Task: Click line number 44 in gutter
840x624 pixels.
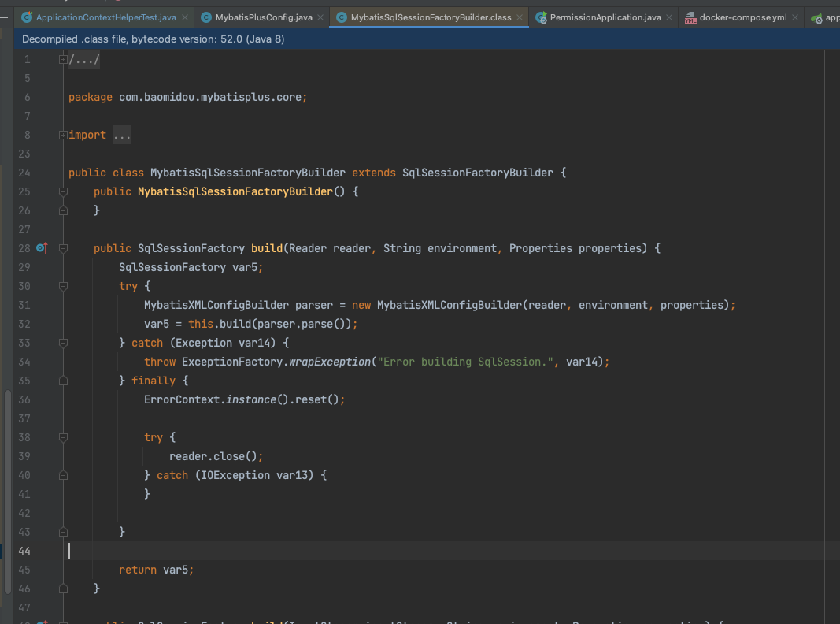Action: pos(24,551)
